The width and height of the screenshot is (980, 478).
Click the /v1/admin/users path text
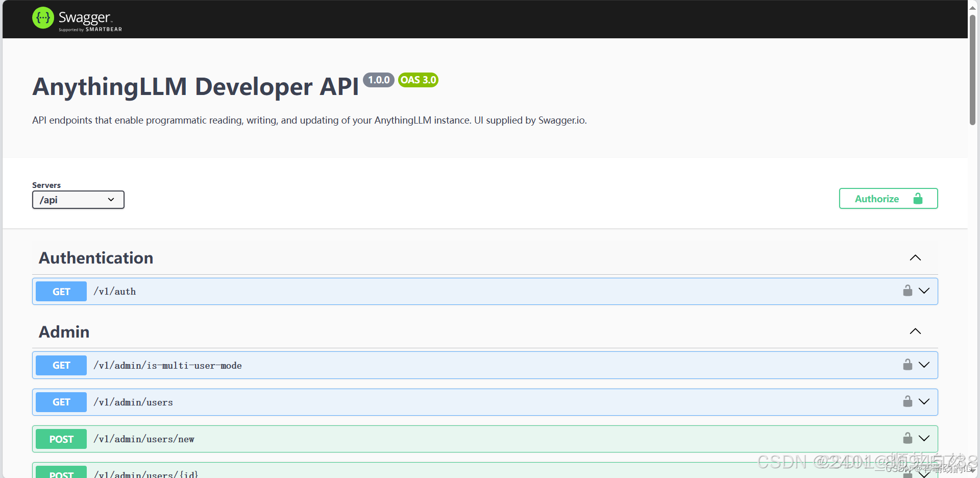[133, 402]
